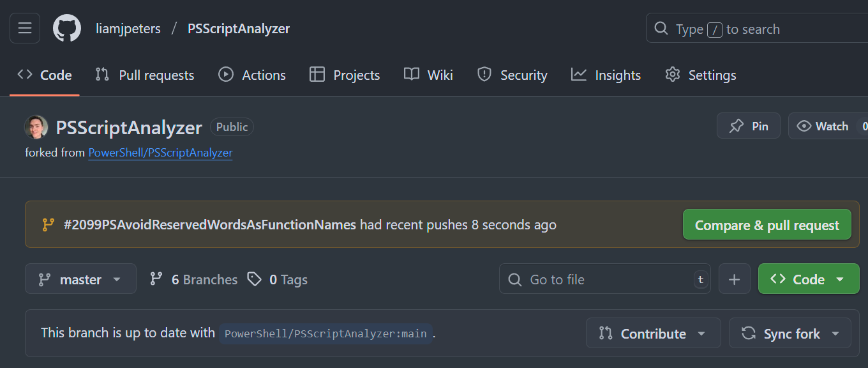Open the Projects tab
868x368 pixels.
pyautogui.click(x=345, y=75)
